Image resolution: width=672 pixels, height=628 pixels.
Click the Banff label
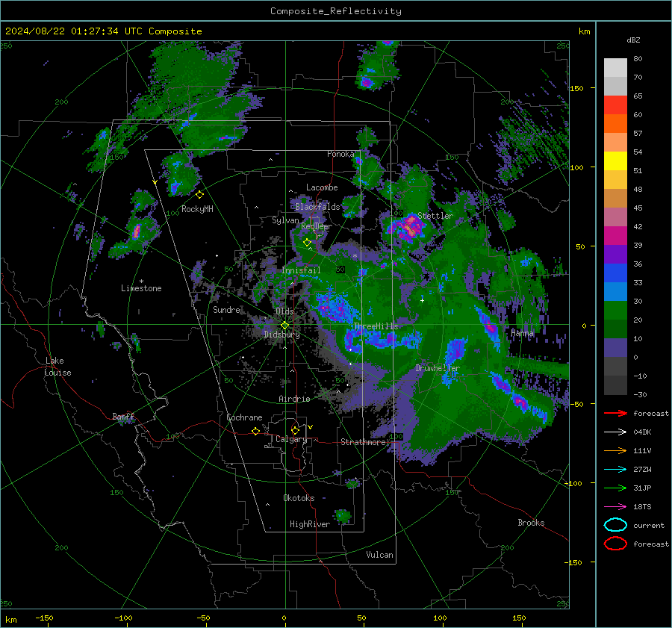[123, 417]
